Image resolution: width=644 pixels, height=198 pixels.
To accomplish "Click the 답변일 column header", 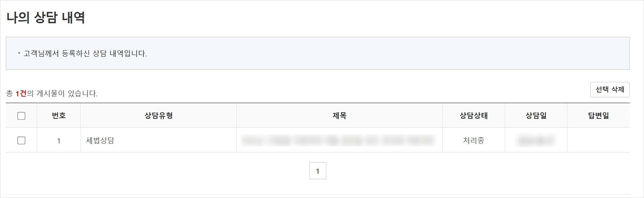I will tap(598, 116).
